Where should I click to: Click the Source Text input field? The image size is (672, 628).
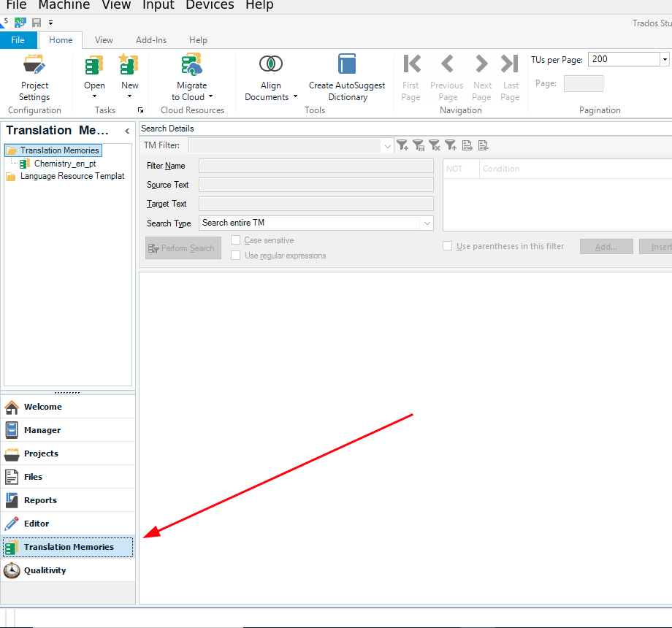click(316, 185)
